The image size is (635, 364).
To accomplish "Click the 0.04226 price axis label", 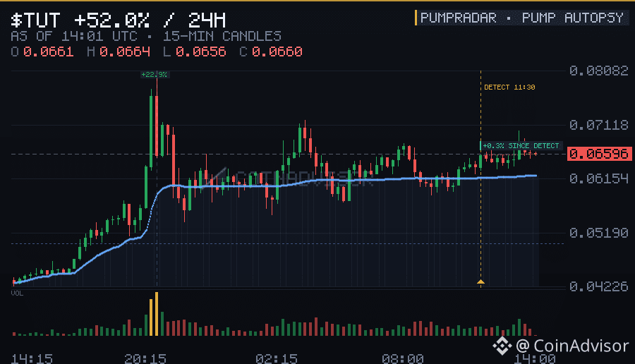I will (598, 286).
